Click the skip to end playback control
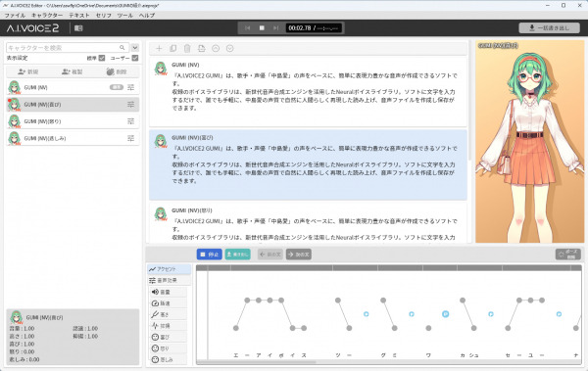The height and width of the screenshot is (371, 588). point(276,28)
